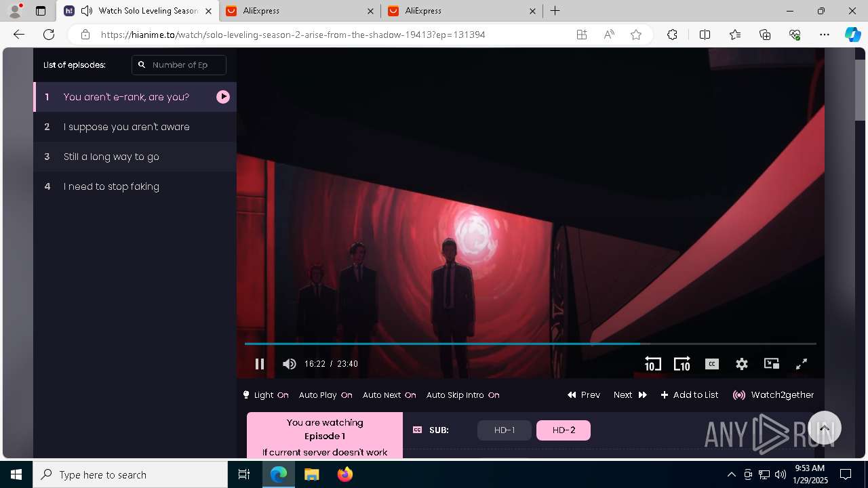Image resolution: width=868 pixels, height=488 pixels.
Task: Open Windows Start menu
Action: (16, 474)
